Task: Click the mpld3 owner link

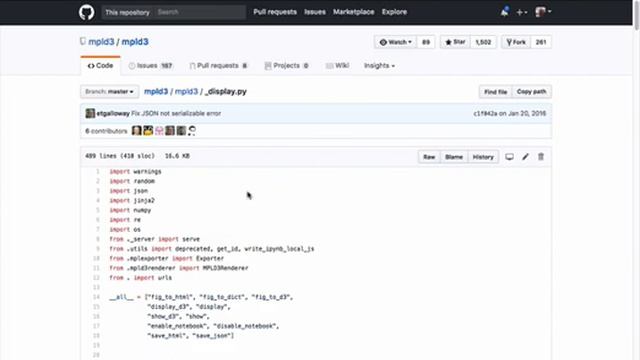Action: point(101,42)
